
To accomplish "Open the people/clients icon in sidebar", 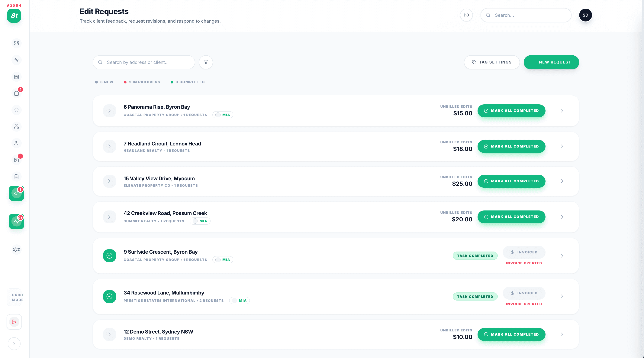I will pyautogui.click(x=17, y=127).
